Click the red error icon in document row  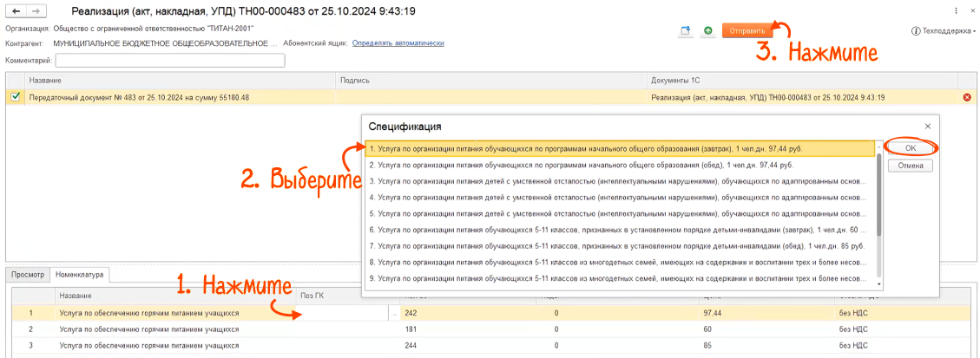click(x=967, y=97)
